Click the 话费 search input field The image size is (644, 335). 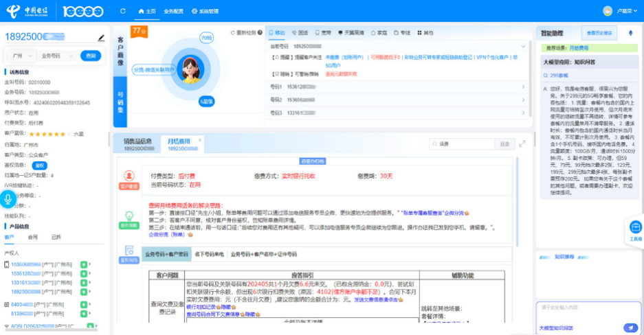click(460, 144)
